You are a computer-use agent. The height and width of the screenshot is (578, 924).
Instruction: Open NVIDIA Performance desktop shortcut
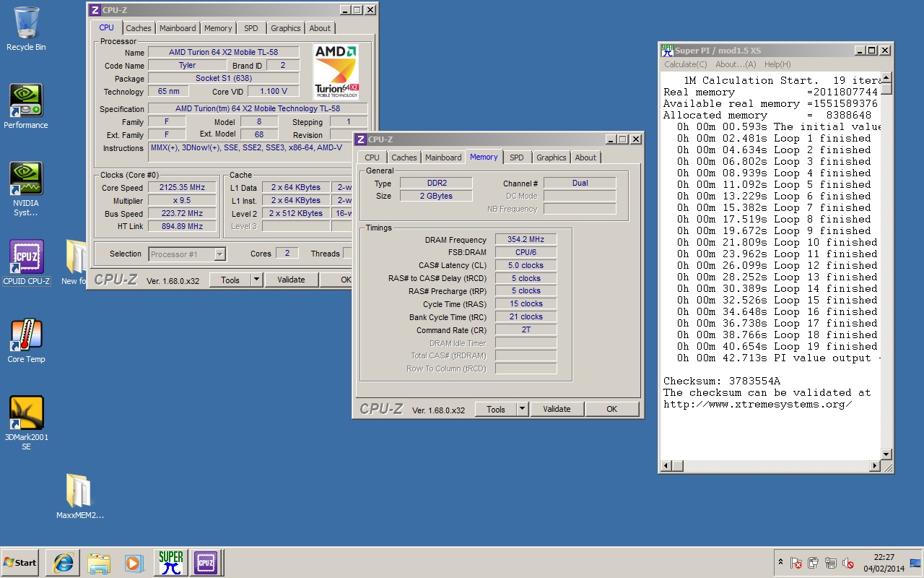pyautogui.click(x=26, y=106)
